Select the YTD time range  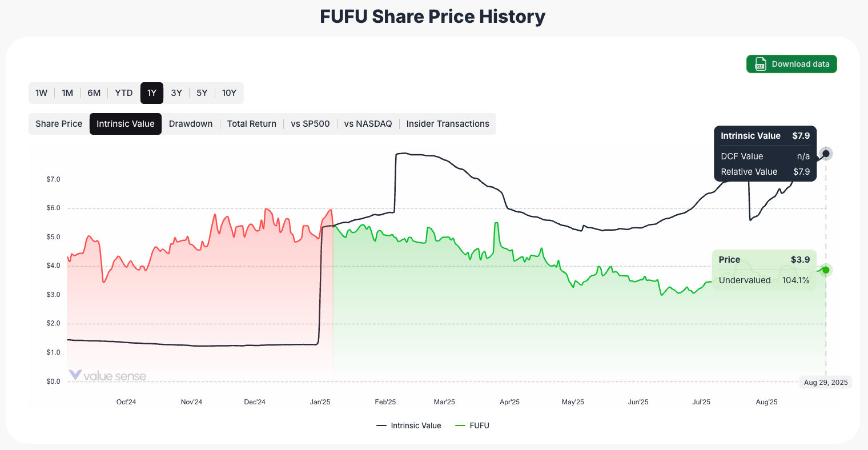pos(123,93)
